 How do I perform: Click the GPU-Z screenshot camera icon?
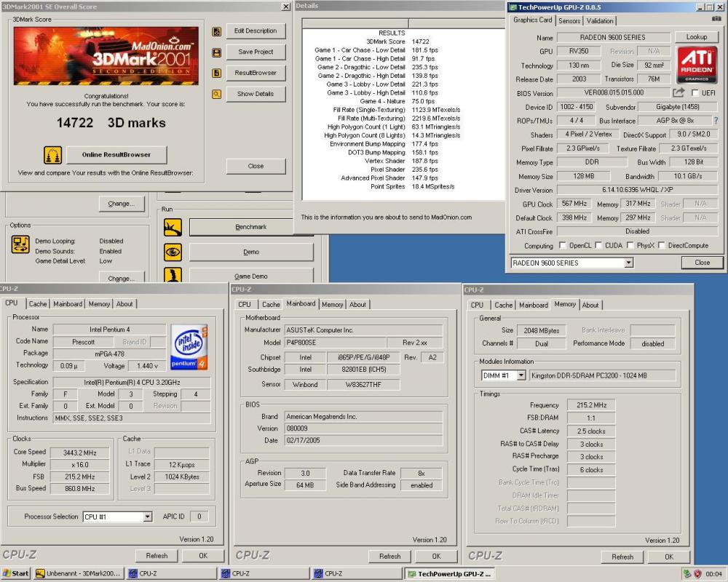pos(716,19)
